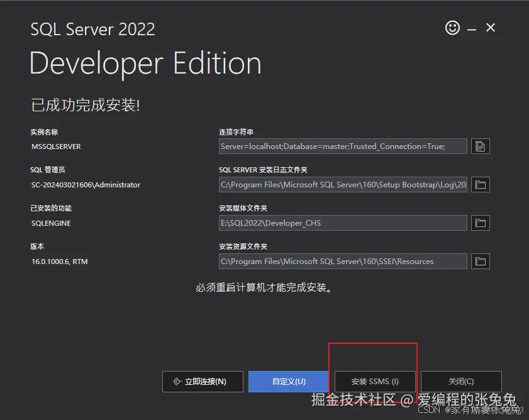This screenshot has height=420, width=529.
Task: Select the connection string text field
Action: click(x=343, y=146)
